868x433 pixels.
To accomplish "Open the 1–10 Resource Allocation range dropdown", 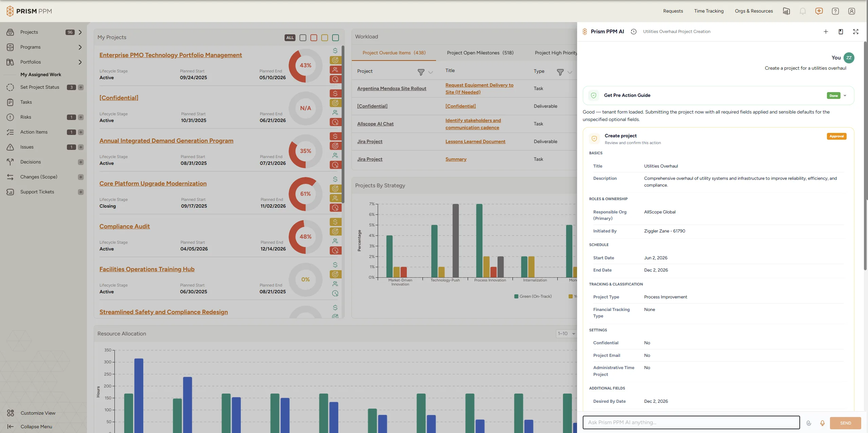I will point(566,334).
